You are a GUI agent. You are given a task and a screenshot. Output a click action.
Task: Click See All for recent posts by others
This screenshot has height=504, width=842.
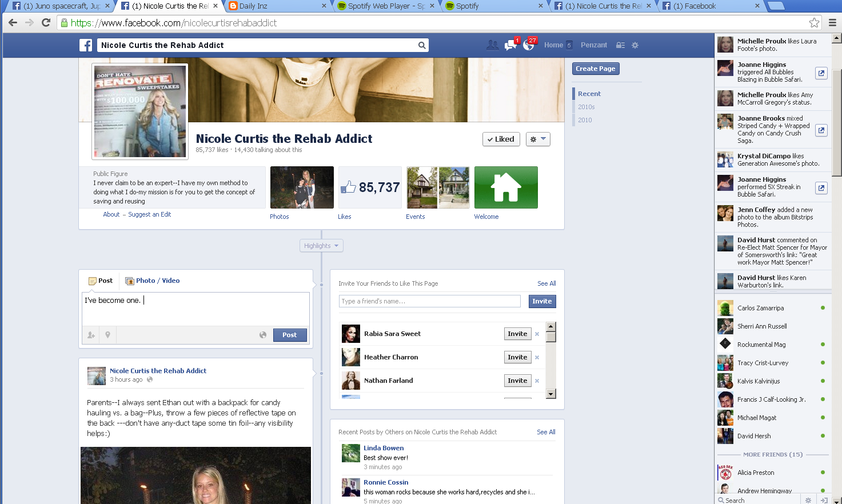coord(546,432)
